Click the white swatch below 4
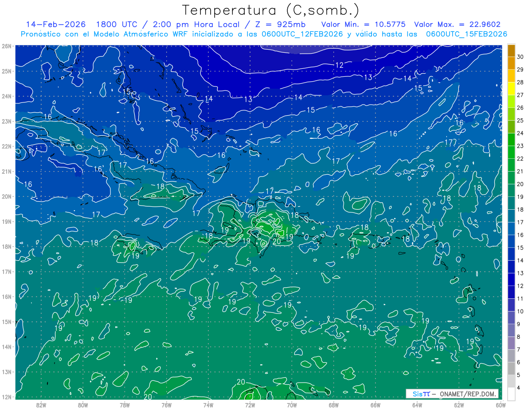532x411 pixels. tap(511, 394)
